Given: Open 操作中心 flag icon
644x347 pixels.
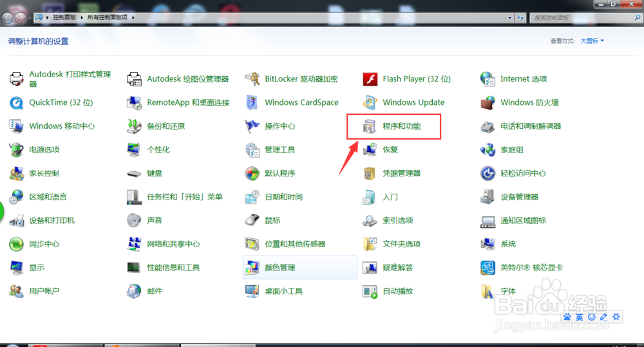Looking at the screenshot, I should (252, 126).
